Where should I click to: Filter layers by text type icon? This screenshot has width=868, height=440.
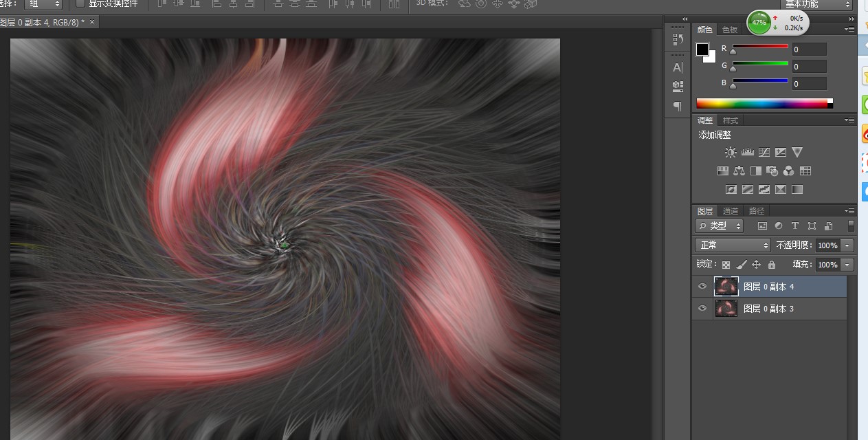[795, 226]
